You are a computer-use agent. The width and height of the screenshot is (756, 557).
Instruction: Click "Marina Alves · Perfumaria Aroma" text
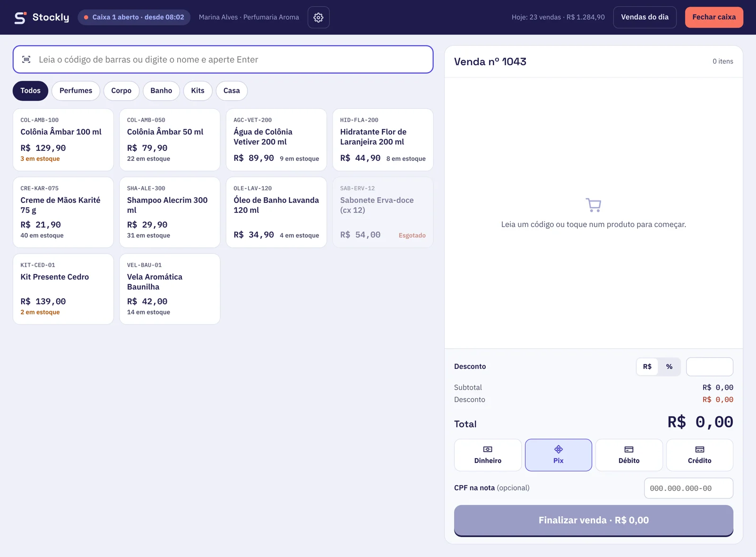pyautogui.click(x=249, y=17)
